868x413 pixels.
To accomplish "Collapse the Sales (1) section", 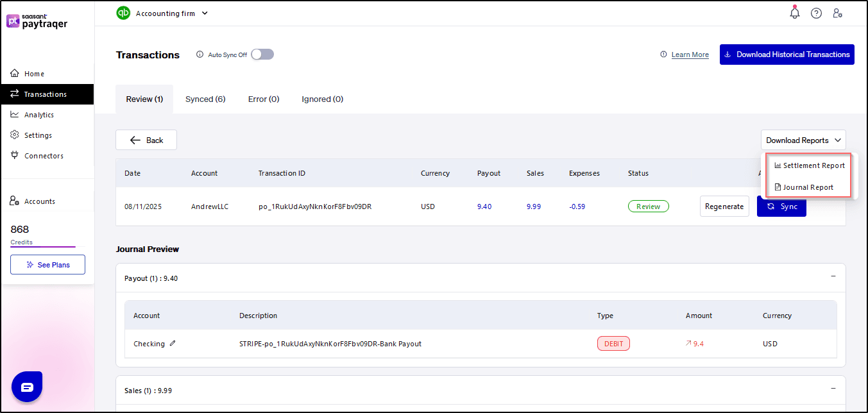I will [x=833, y=388].
